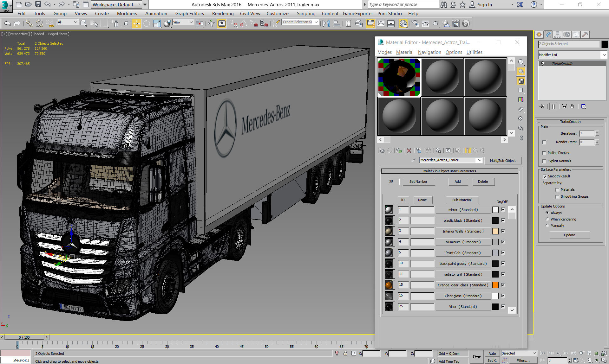Open the Modifiers menu
Viewport: 609px width, 364px height.
tap(127, 14)
